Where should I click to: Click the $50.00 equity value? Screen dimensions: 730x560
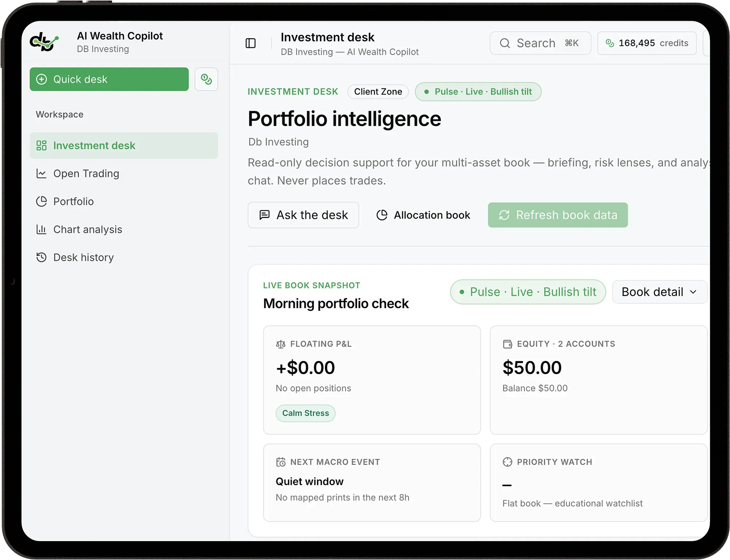point(532,367)
